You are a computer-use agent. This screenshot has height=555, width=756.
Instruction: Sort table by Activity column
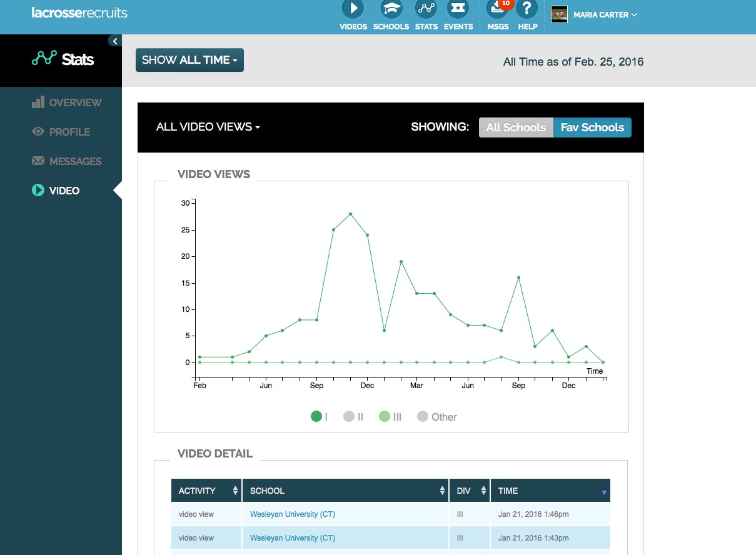pos(206,491)
